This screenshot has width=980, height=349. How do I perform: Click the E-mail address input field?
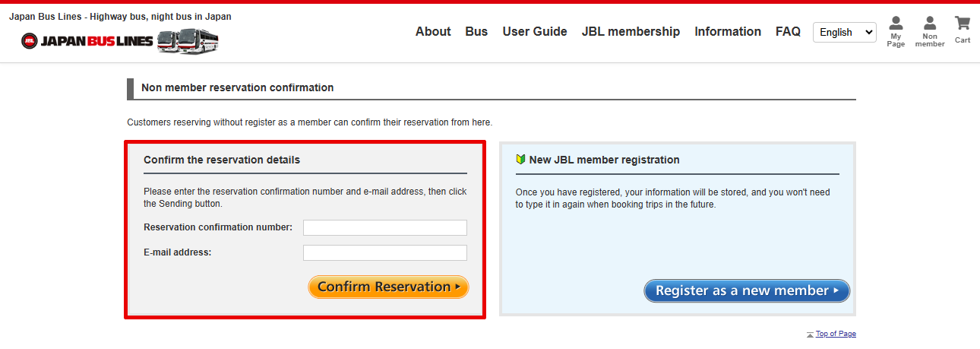[x=384, y=252]
